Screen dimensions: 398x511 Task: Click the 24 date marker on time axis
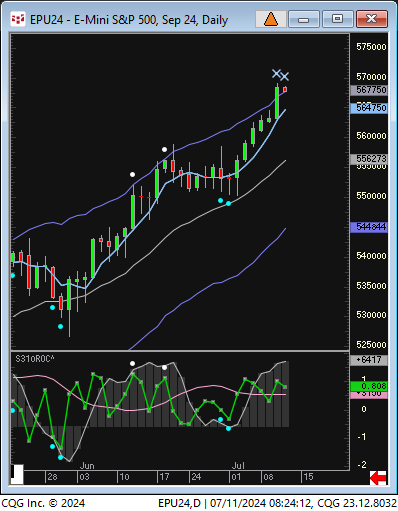pos(196,477)
